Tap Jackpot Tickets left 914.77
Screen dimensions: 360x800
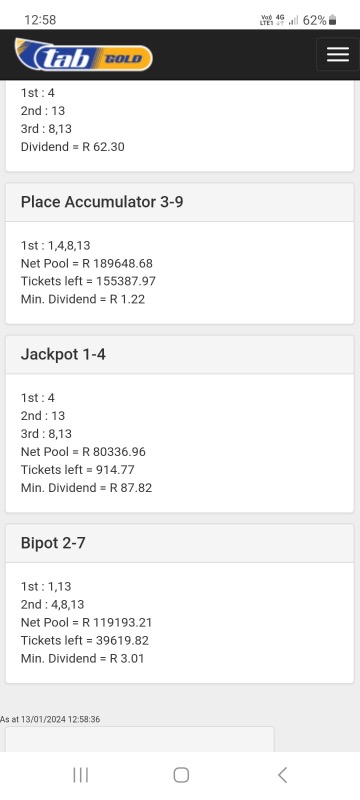click(x=78, y=469)
